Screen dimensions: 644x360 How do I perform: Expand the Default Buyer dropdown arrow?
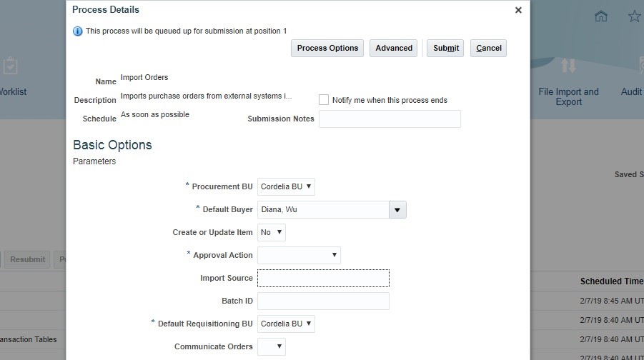click(397, 210)
